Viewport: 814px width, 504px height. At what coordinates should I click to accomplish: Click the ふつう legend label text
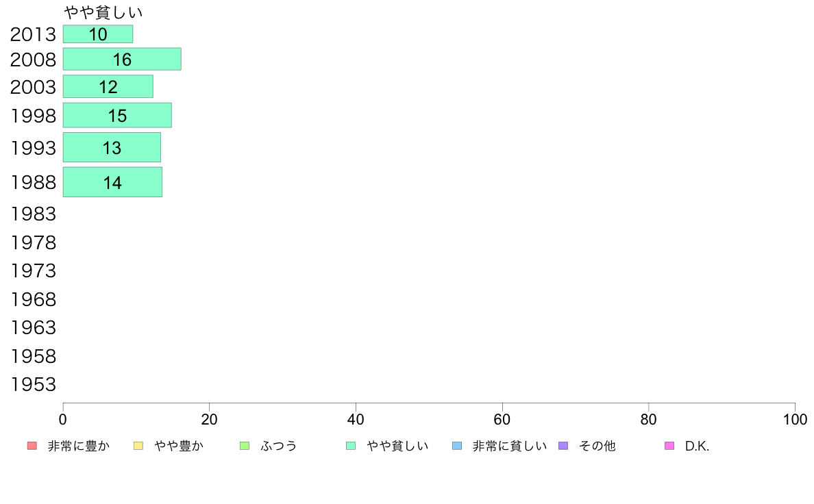pos(278,446)
